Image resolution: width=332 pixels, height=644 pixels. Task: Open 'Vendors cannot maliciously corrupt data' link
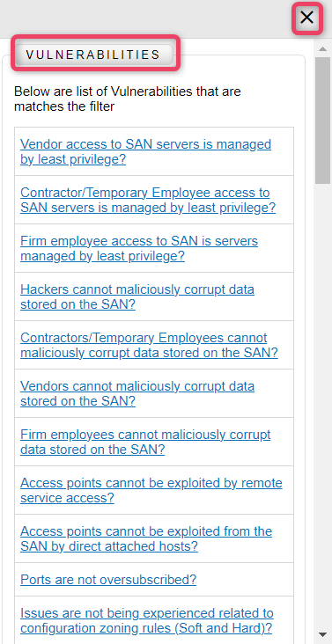(x=137, y=394)
